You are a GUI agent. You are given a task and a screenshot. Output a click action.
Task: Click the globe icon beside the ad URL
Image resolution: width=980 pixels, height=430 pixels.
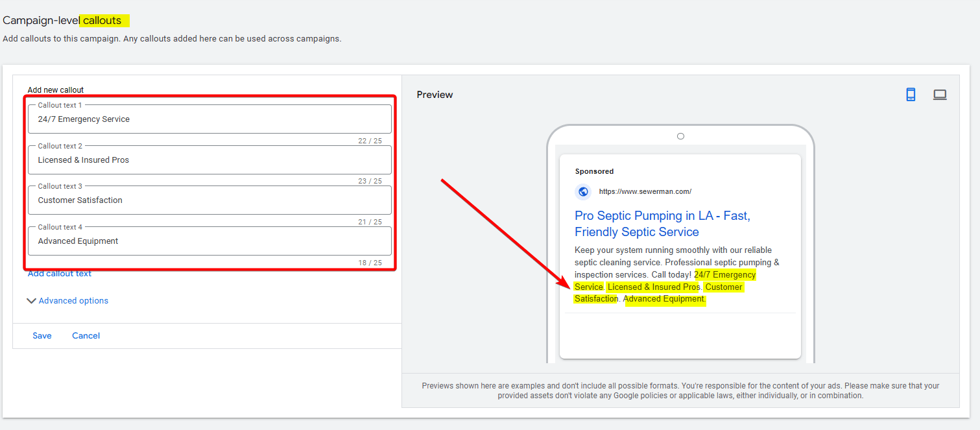point(583,191)
